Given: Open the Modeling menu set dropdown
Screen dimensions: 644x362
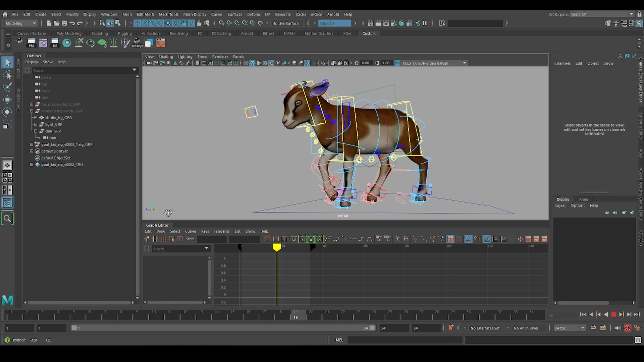Looking at the screenshot, I should (21, 23).
